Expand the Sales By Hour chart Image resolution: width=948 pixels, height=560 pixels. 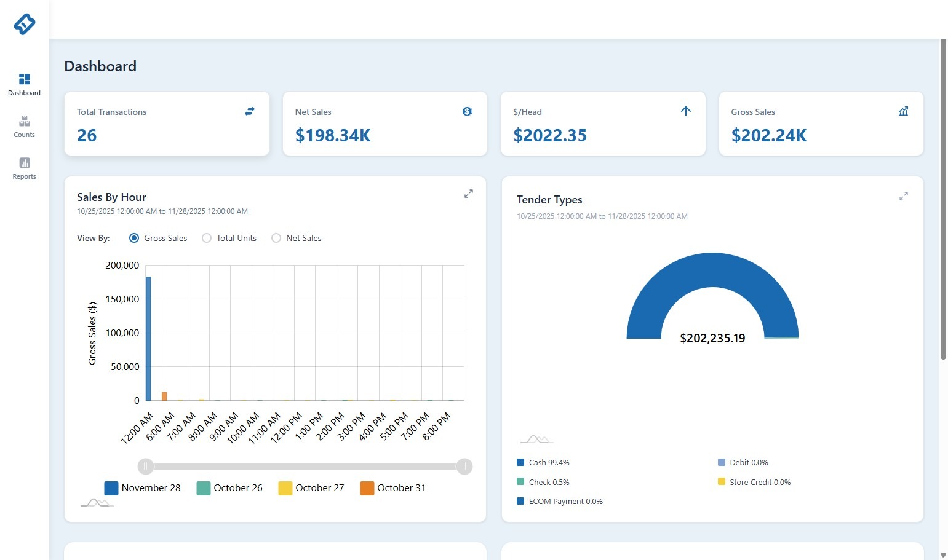coord(469,194)
